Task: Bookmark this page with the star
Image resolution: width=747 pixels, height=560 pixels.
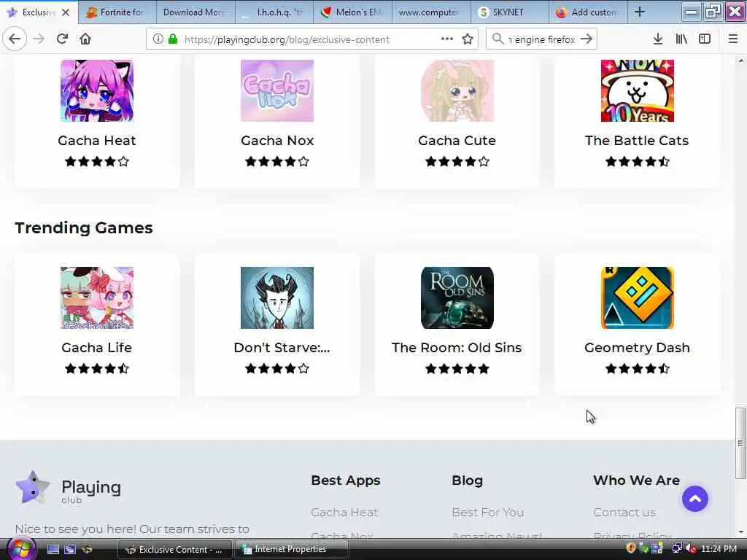Action: click(468, 39)
